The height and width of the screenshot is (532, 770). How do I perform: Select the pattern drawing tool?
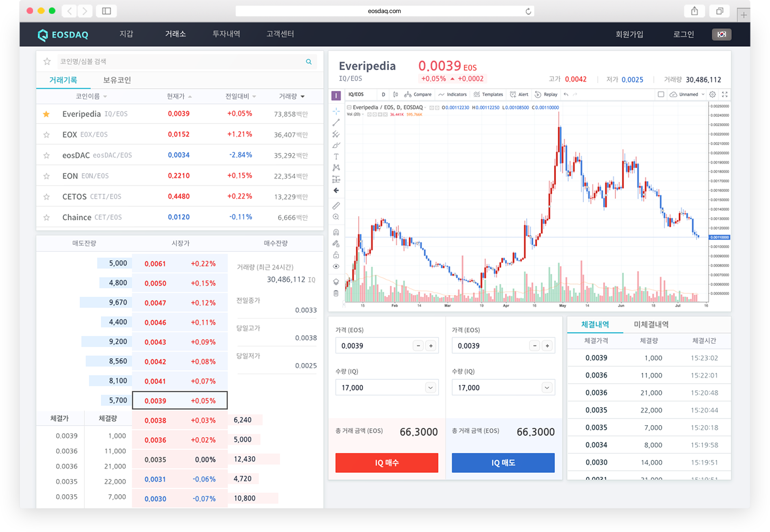pos(336,168)
